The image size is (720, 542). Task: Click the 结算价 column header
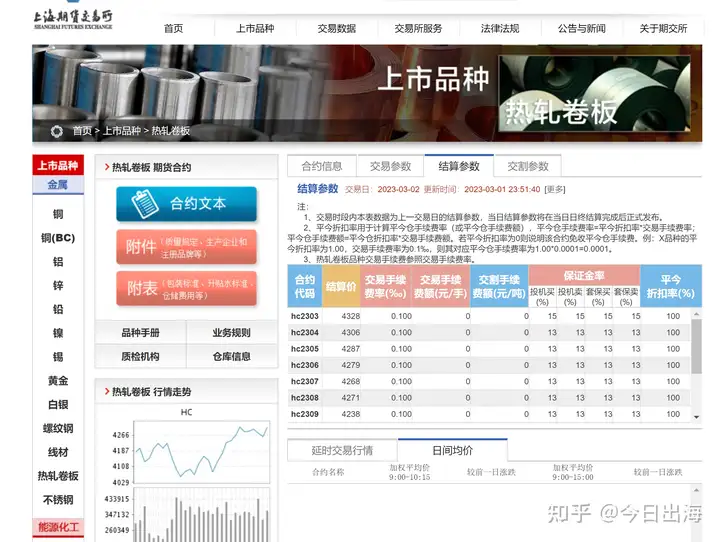point(341,286)
